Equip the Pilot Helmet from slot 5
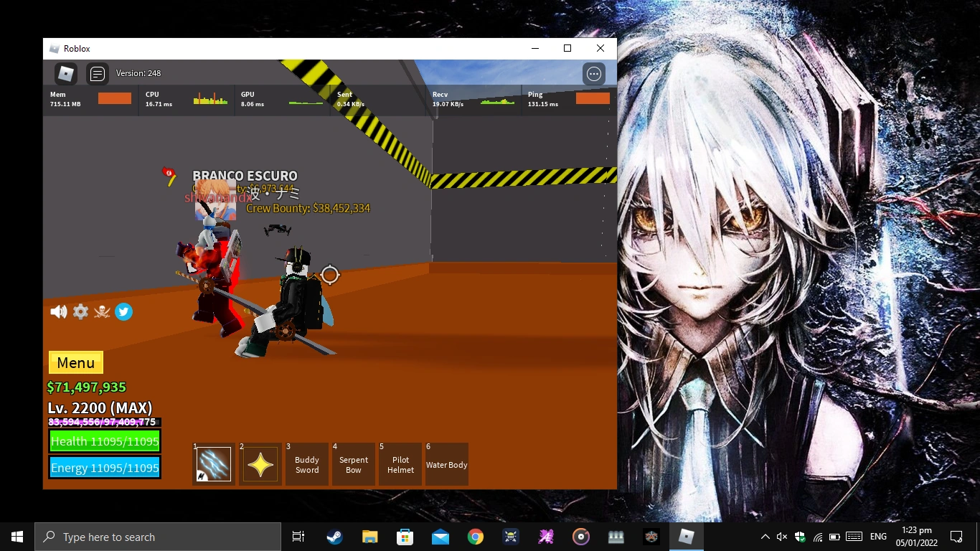 point(400,464)
